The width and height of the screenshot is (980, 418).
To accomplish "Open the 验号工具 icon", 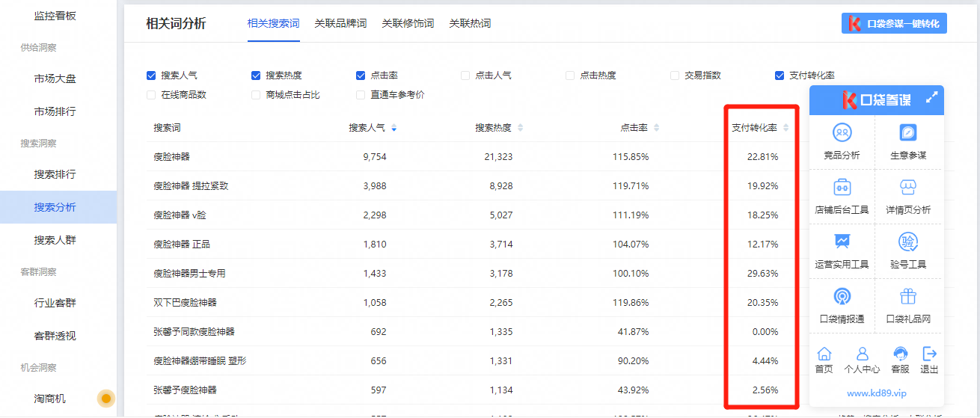I will [x=908, y=242].
